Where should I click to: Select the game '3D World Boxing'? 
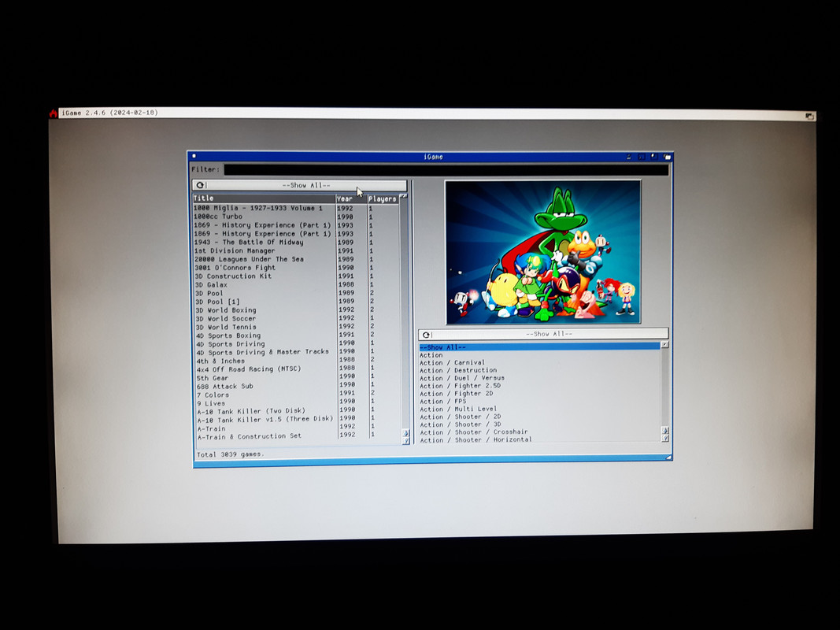(x=226, y=310)
